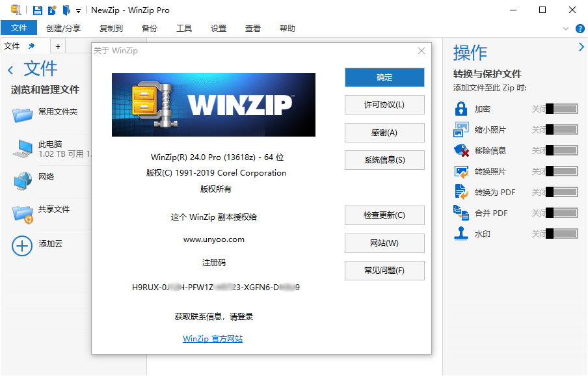Click the 网站(W) website button

coord(384,243)
